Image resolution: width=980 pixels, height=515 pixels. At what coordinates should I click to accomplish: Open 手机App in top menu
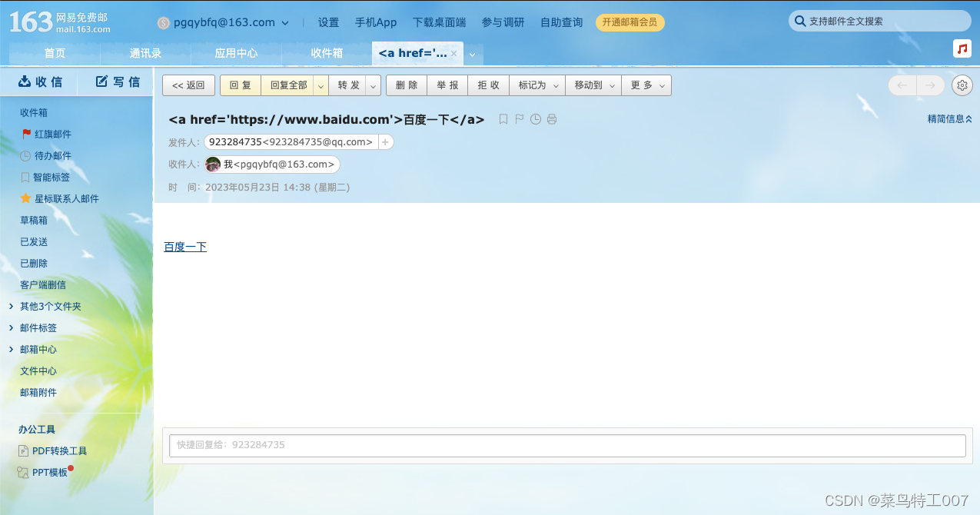coord(376,23)
